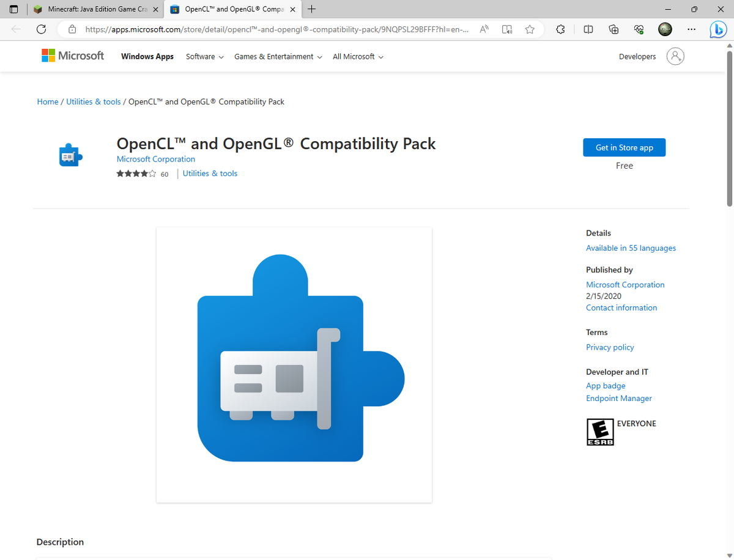This screenshot has width=734, height=560.
Task: Click Microsoft Corporation under Published by
Action: (625, 284)
